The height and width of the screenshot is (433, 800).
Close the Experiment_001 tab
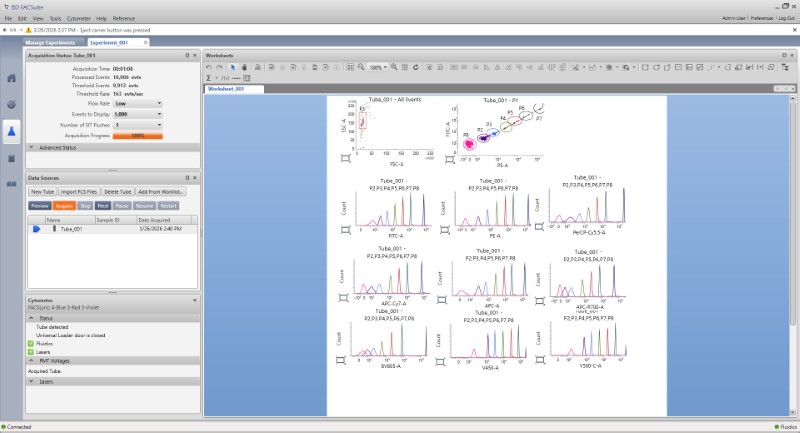point(145,43)
